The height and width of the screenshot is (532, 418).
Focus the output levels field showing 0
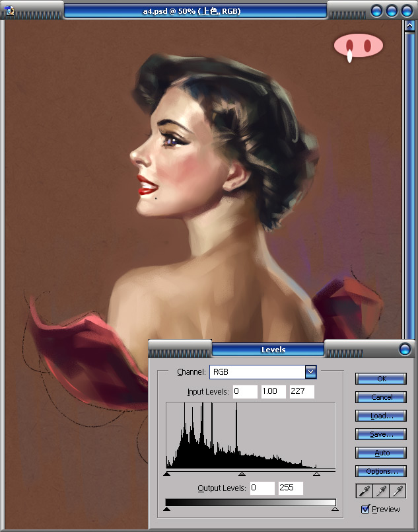(x=262, y=488)
